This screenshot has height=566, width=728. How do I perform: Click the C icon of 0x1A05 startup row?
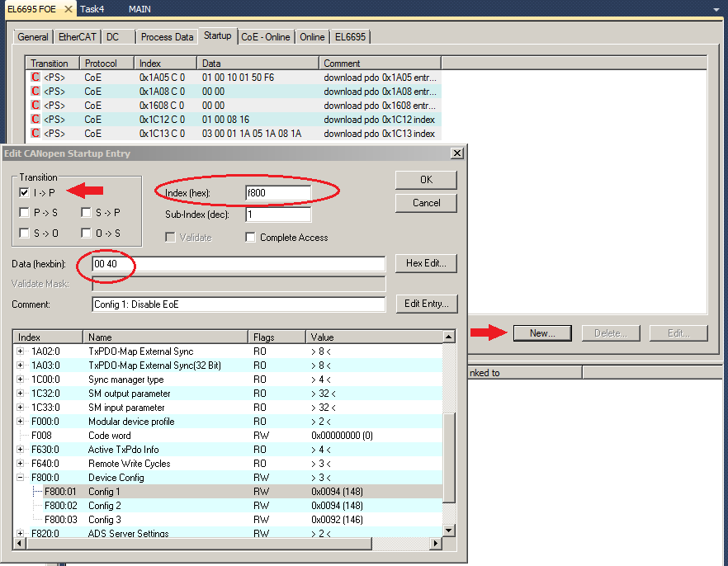click(x=35, y=77)
